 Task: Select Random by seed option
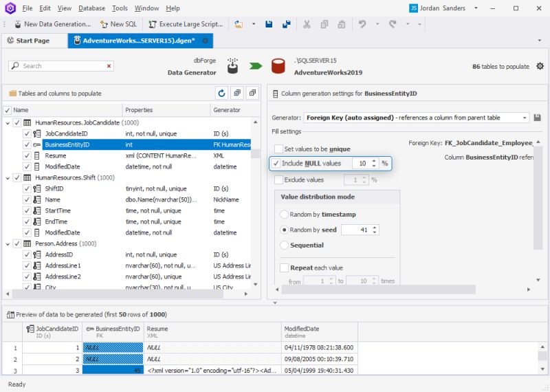[284, 230]
